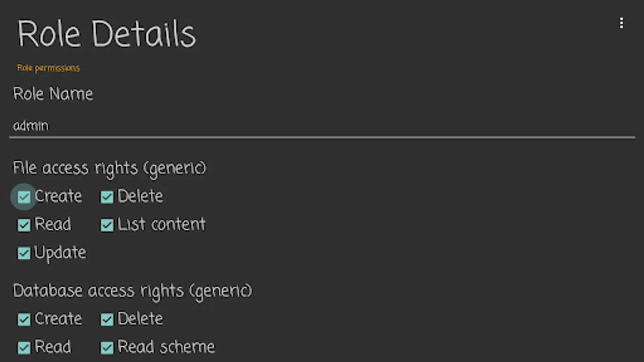Open the three-dot overflow menu

(x=621, y=23)
